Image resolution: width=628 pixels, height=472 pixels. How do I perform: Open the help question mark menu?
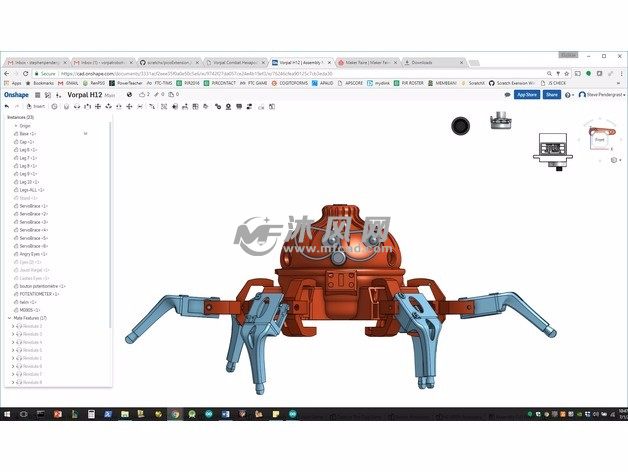click(x=568, y=94)
